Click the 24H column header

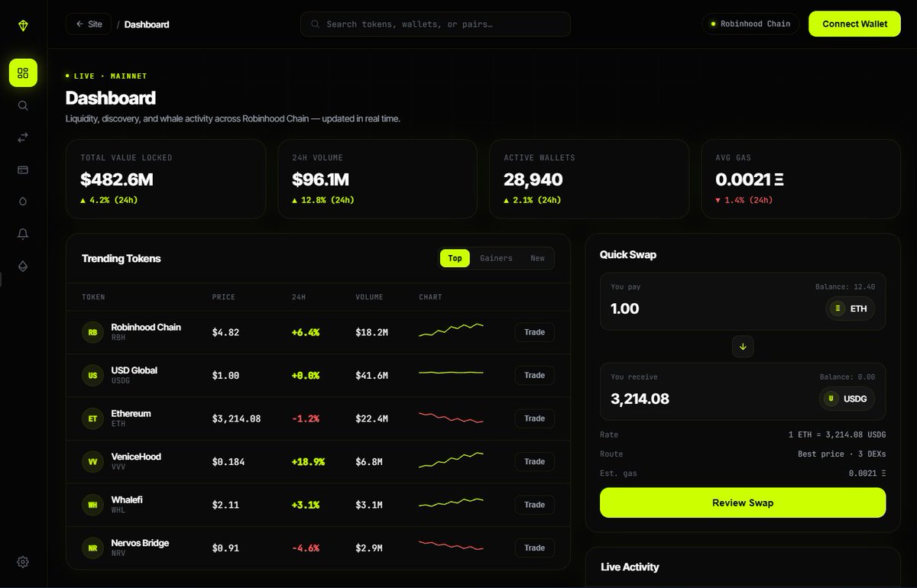[299, 297]
